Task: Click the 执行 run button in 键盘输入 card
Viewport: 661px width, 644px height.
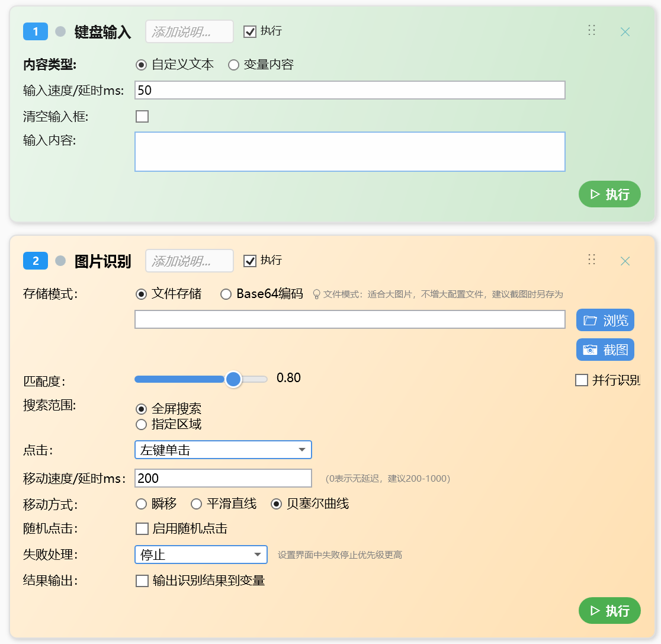Action: coord(609,194)
